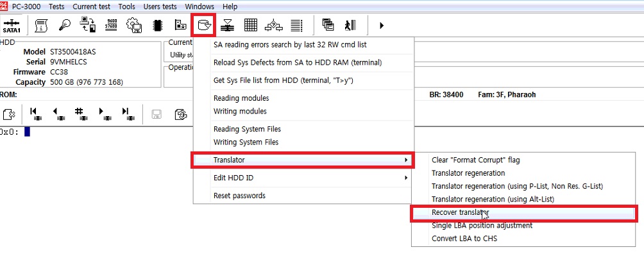
Task: Click the triangle over disk surface icon
Action: (228, 26)
